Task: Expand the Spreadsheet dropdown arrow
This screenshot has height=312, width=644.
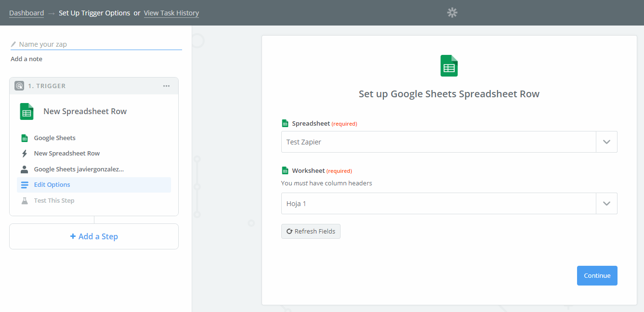Action: (x=606, y=142)
